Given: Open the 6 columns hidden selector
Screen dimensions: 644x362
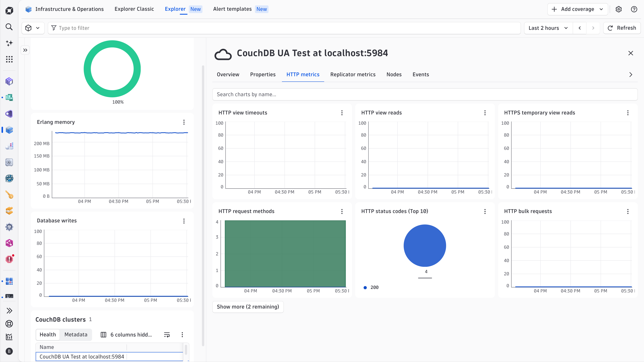Looking at the screenshot, I should click(126, 335).
